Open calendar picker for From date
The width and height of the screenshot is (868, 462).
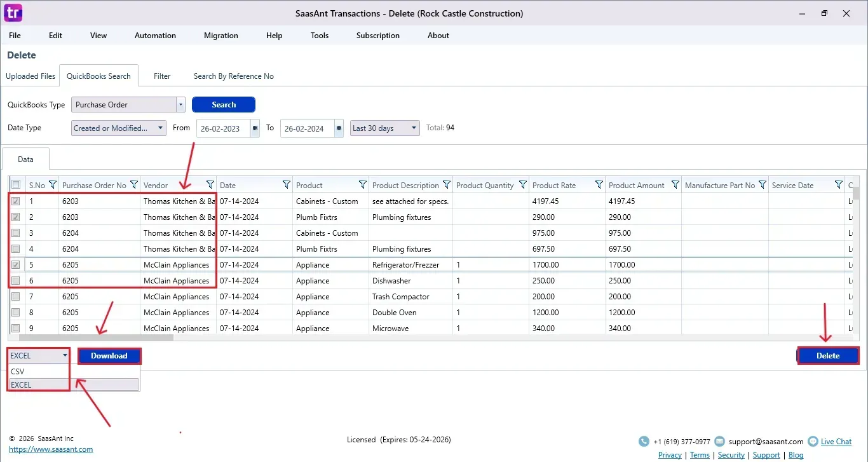click(255, 128)
